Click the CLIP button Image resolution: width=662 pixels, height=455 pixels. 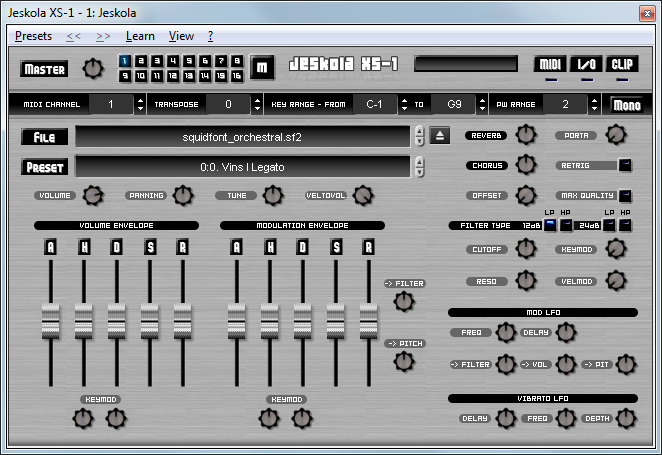[622, 64]
